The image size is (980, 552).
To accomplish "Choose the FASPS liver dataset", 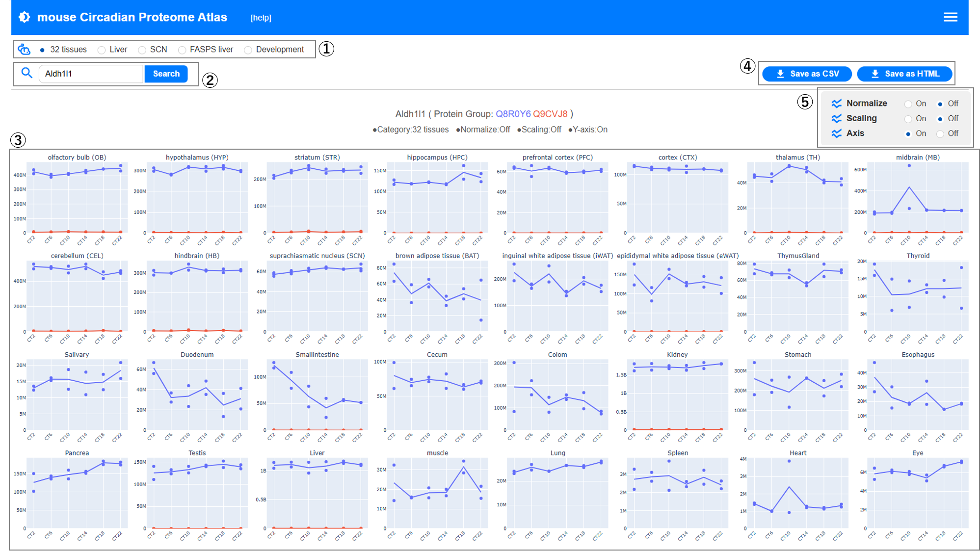I will tap(182, 50).
